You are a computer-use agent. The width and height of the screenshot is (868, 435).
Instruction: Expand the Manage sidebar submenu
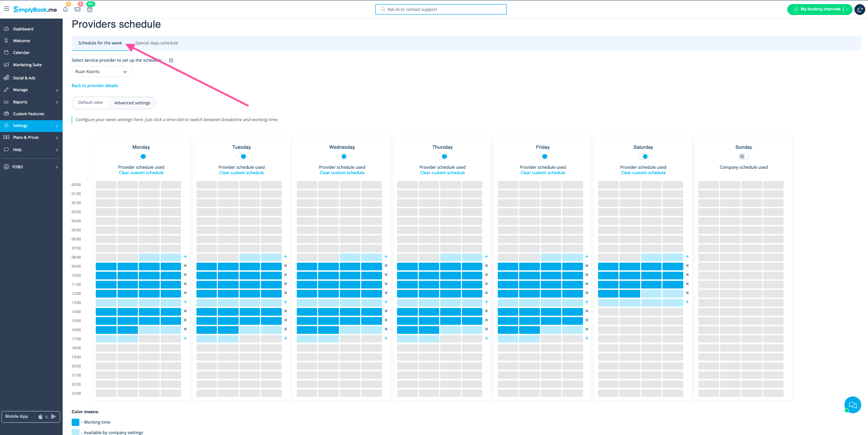(x=31, y=90)
